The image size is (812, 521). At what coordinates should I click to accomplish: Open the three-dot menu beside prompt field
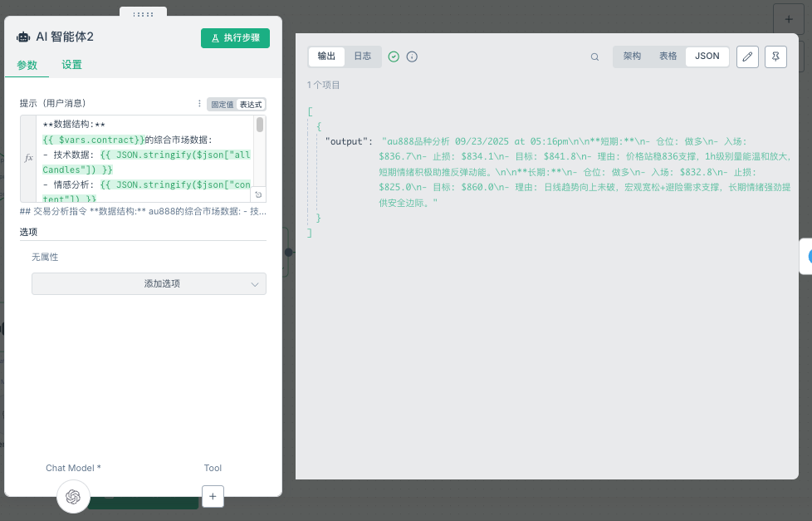199,104
